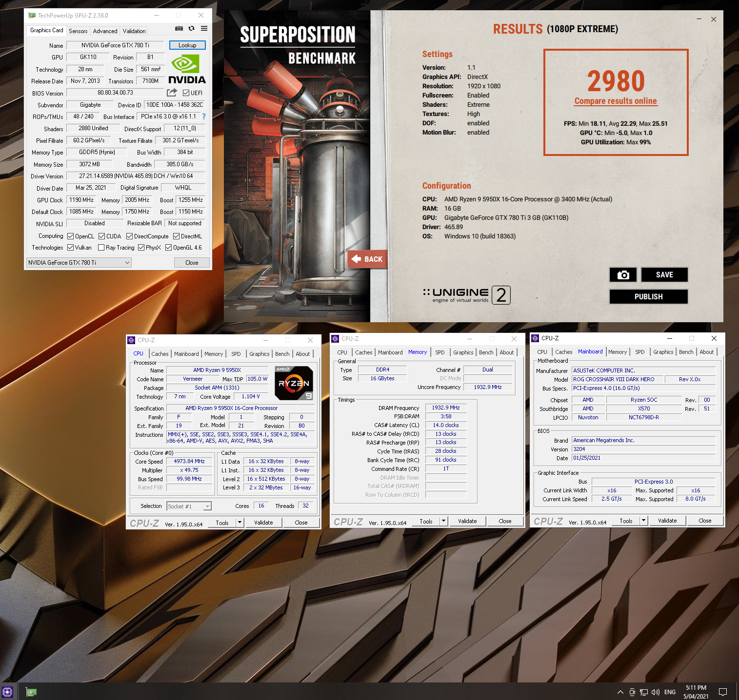Viewport: 739px width, 700px height.
Task: Open Bench tab in CPU-Z Mainboard window
Action: (686, 352)
